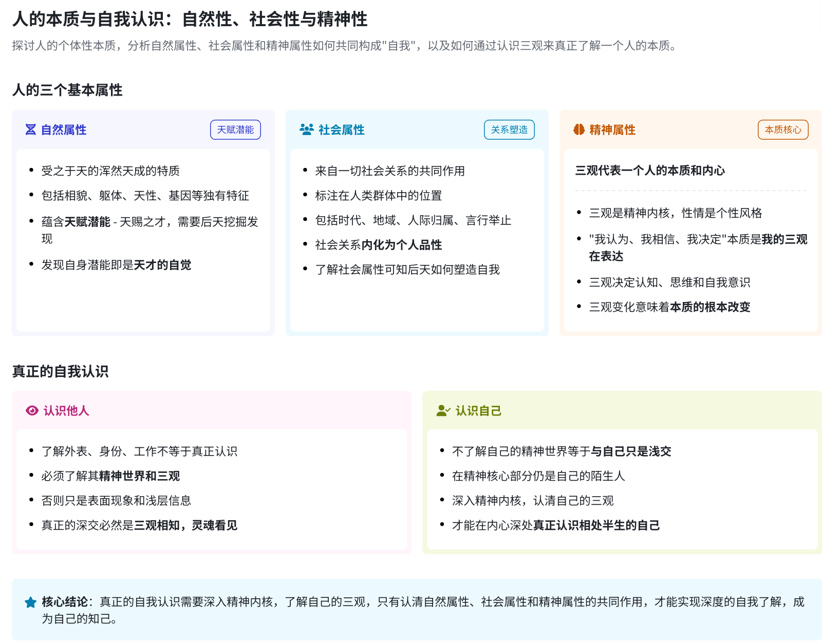822x644 pixels.
Task: Select the 自然属性 card heading
Action: [64, 130]
